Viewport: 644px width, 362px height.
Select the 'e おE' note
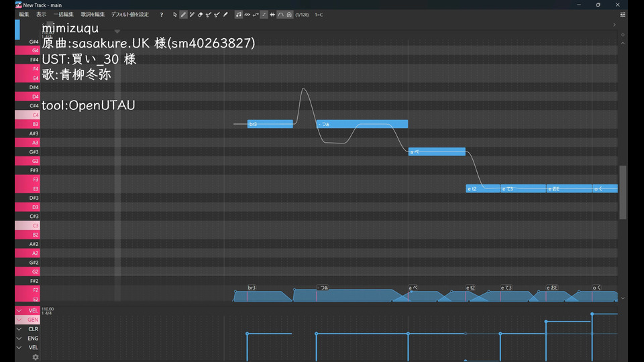[569, 189]
